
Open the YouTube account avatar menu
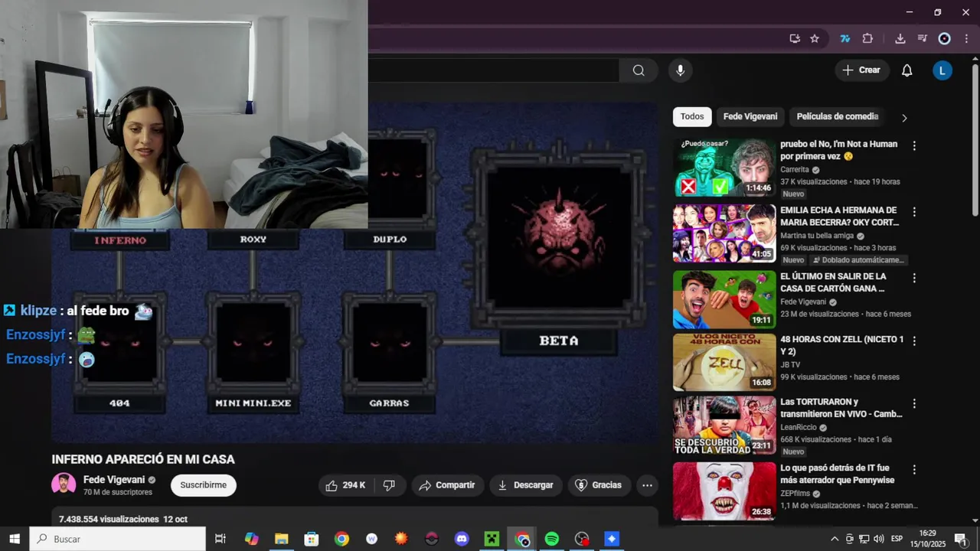942,70
